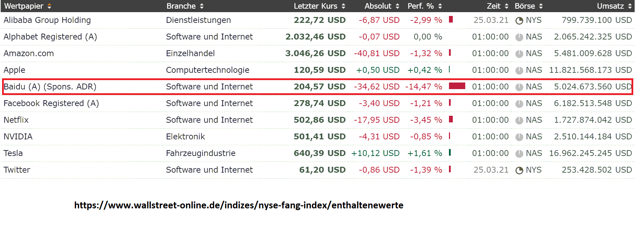This screenshot has height=242, width=644.
Task: Click the Alphabet Registered (A) link
Action: [50, 37]
